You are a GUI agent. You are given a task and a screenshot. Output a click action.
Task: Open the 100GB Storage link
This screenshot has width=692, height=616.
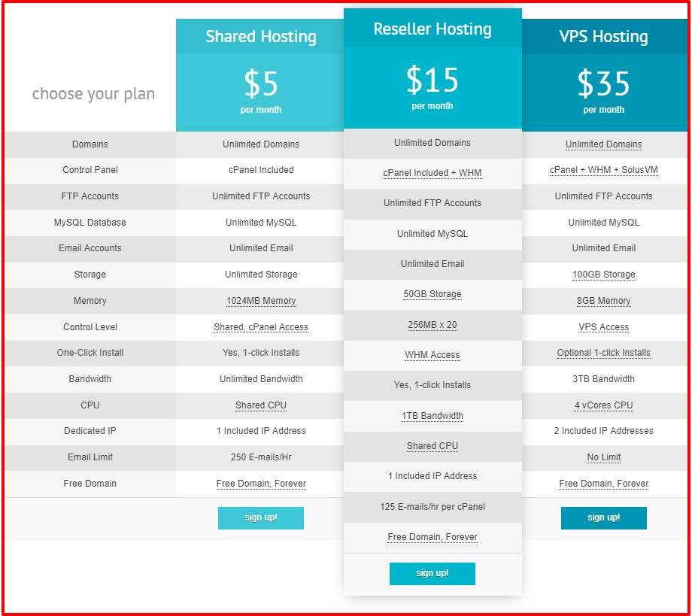click(603, 275)
